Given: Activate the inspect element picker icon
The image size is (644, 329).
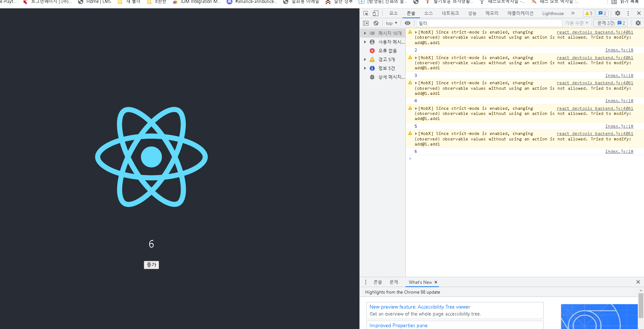Looking at the screenshot, I should pyautogui.click(x=366, y=13).
